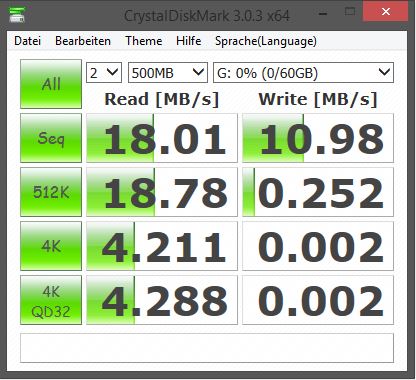Viewport: 416px width, 380px height.
Task: Click the 4K write result 0.002
Action: coord(318,246)
